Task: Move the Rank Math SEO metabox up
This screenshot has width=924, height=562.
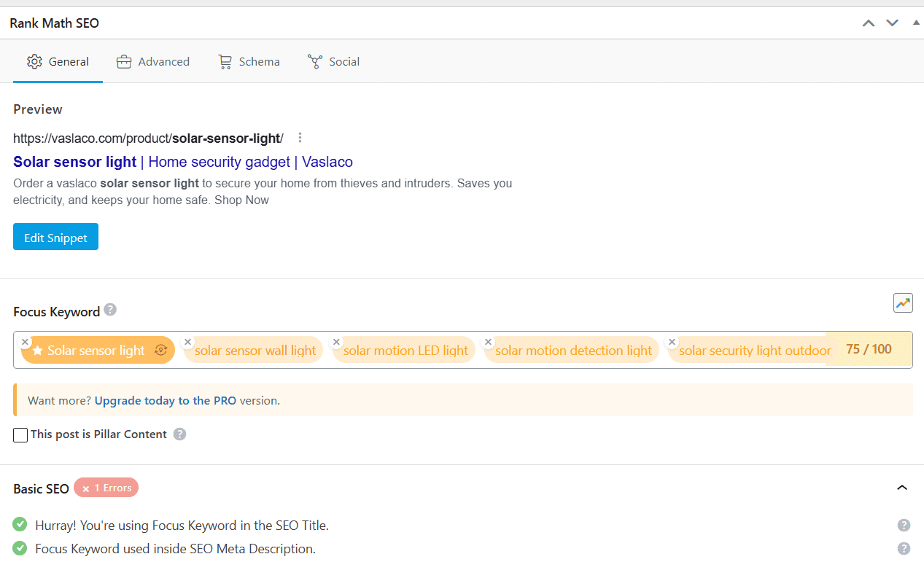Action: click(x=868, y=23)
